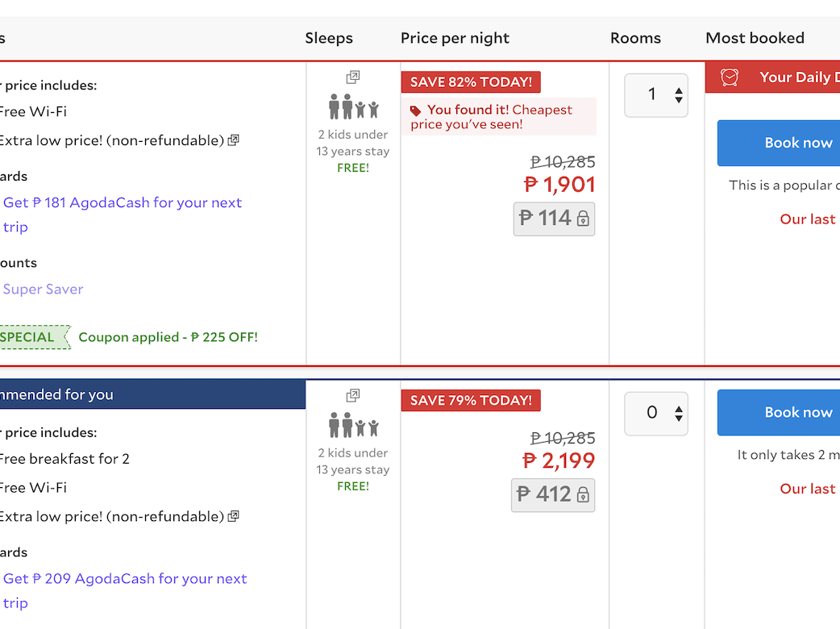Click the alarm clock Daily Deal icon
This screenshot has height=629, width=840.
tap(730, 77)
